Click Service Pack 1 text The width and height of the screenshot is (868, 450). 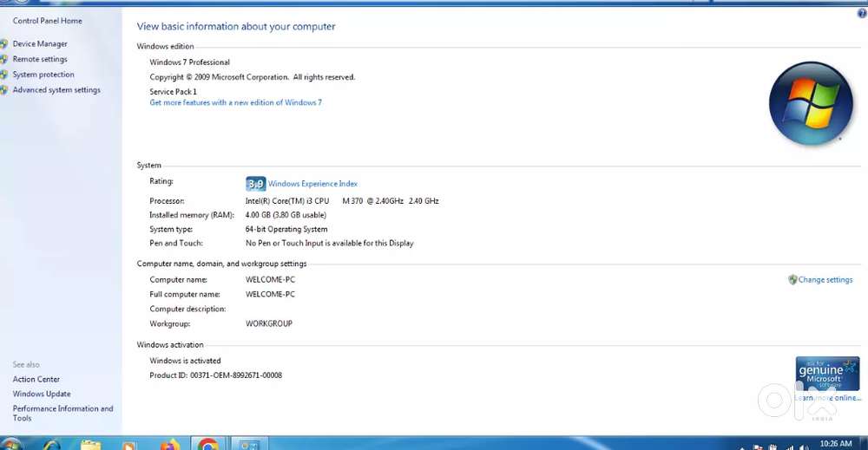click(173, 92)
